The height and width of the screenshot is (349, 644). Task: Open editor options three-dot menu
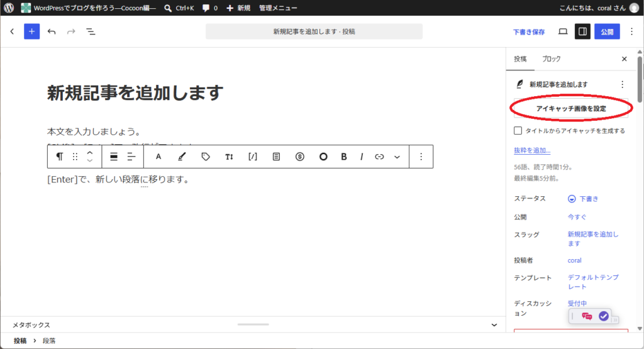[631, 31]
